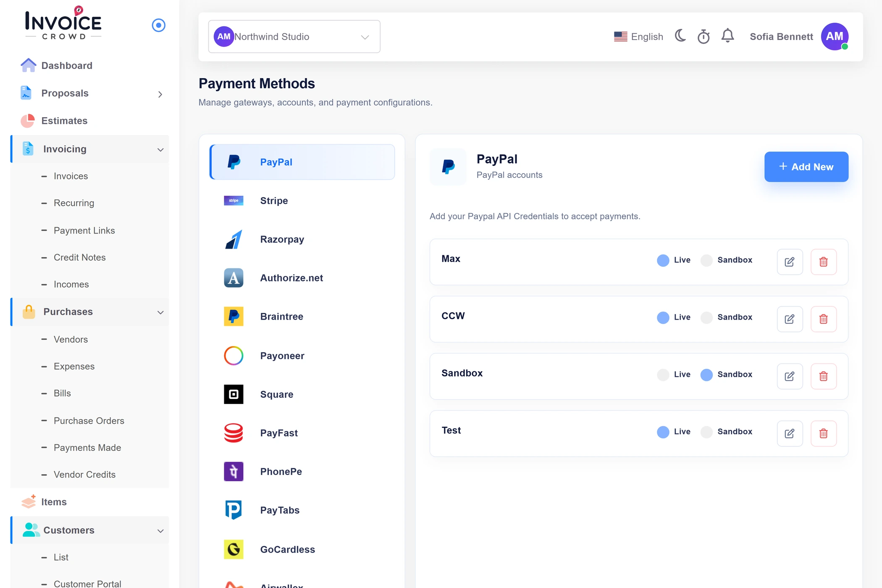Viewport: 882px width, 588px height.
Task: Open the Incomes page
Action: [71, 284]
